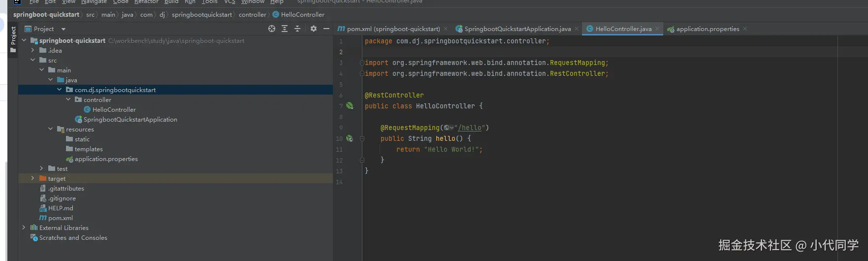
Task: Open the VCS menu
Action: coord(229,2)
